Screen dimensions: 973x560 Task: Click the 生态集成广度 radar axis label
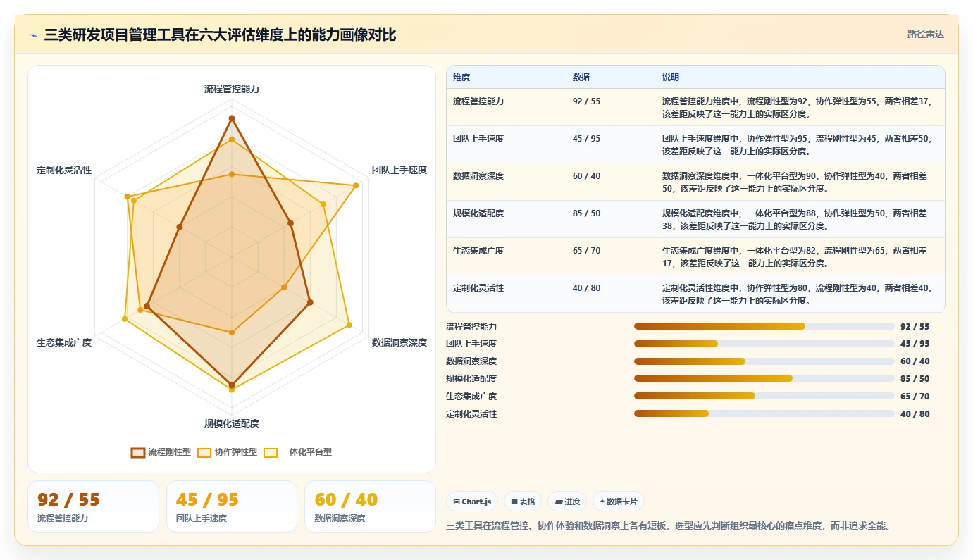pyautogui.click(x=64, y=342)
